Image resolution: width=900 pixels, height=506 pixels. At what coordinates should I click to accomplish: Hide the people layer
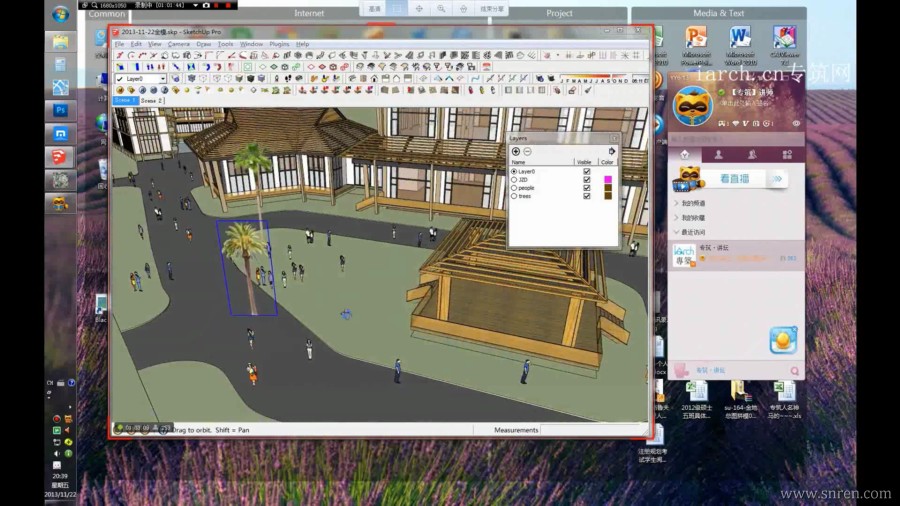(x=587, y=188)
